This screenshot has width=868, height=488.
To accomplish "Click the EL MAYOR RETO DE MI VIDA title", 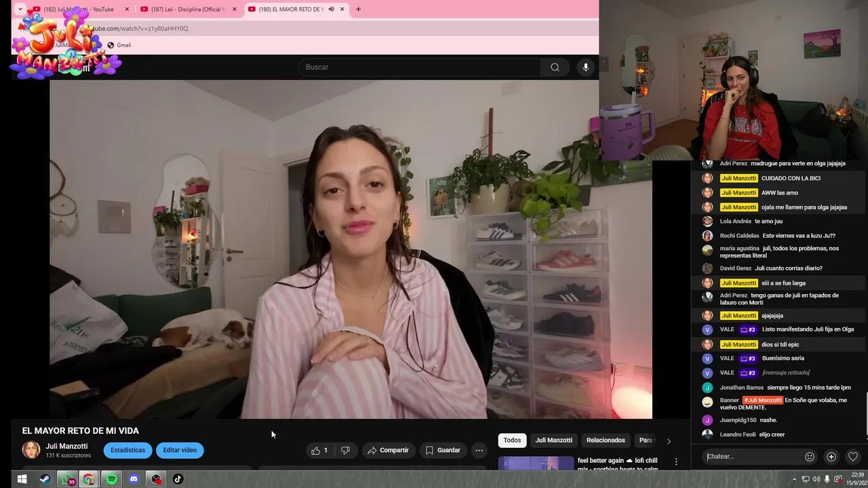I will (x=81, y=430).
